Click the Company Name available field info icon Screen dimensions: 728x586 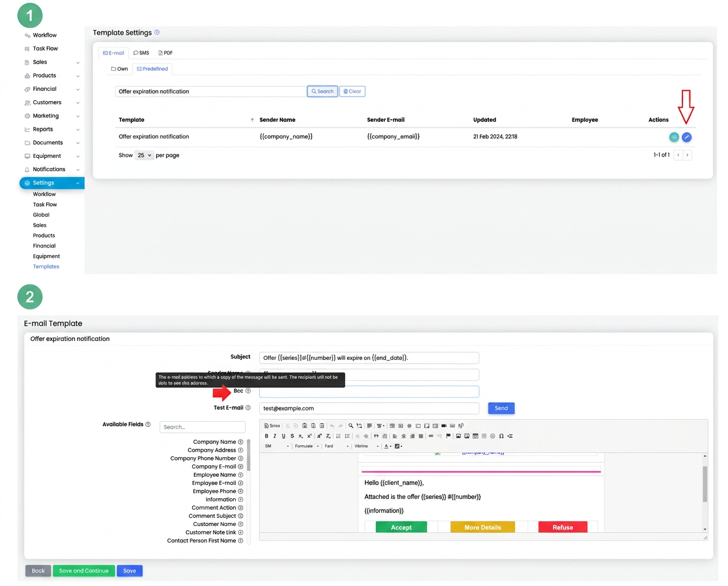[x=241, y=442]
